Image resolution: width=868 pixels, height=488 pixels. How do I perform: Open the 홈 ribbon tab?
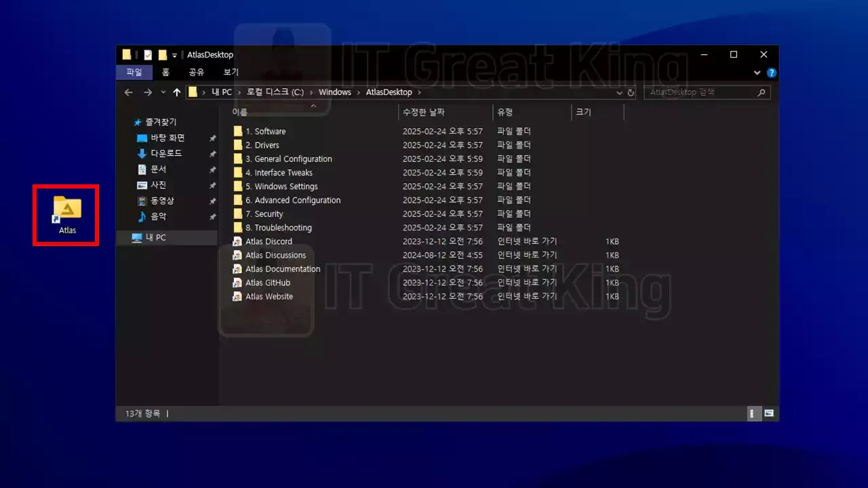tap(165, 72)
